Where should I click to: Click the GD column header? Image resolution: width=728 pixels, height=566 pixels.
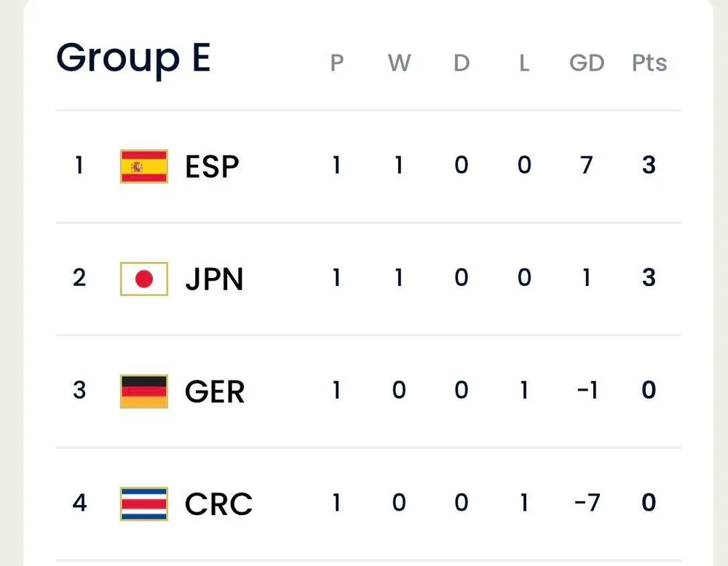587,63
